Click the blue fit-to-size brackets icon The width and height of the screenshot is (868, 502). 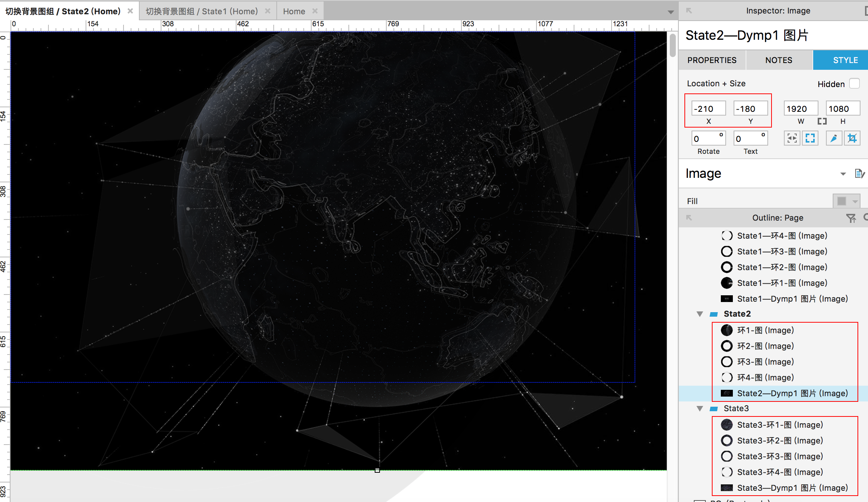810,138
